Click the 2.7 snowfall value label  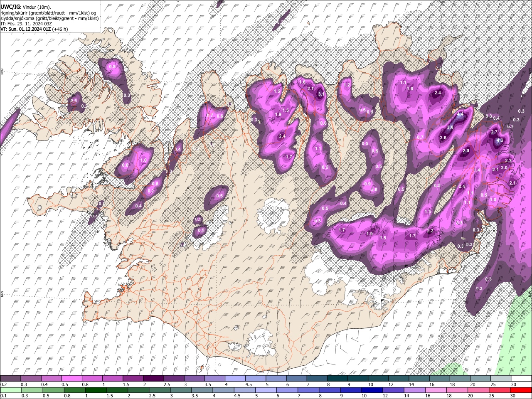point(494,132)
